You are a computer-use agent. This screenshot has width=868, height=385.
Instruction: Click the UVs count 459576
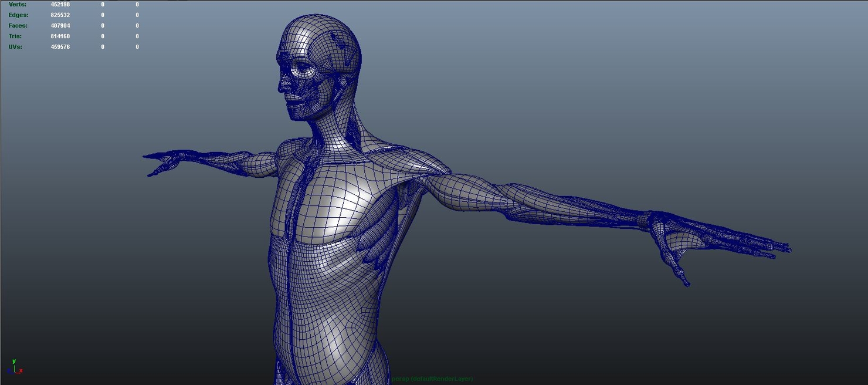point(59,46)
